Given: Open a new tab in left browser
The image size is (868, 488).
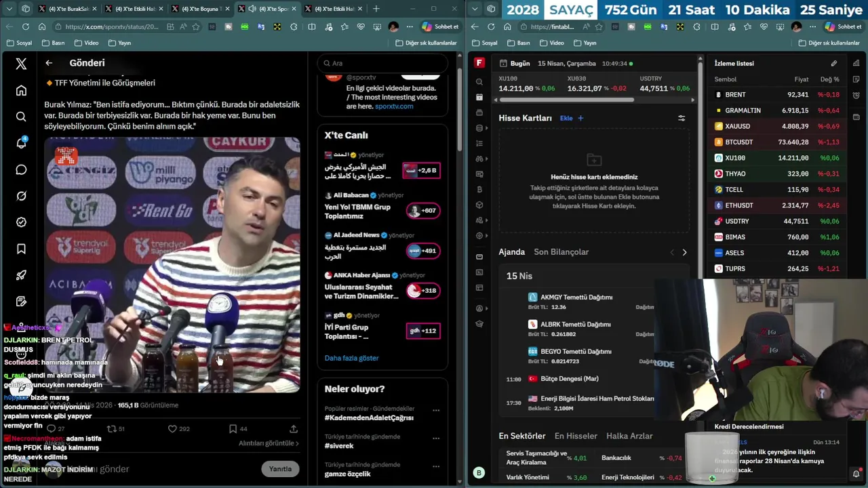Looking at the screenshot, I should (376, 9).
